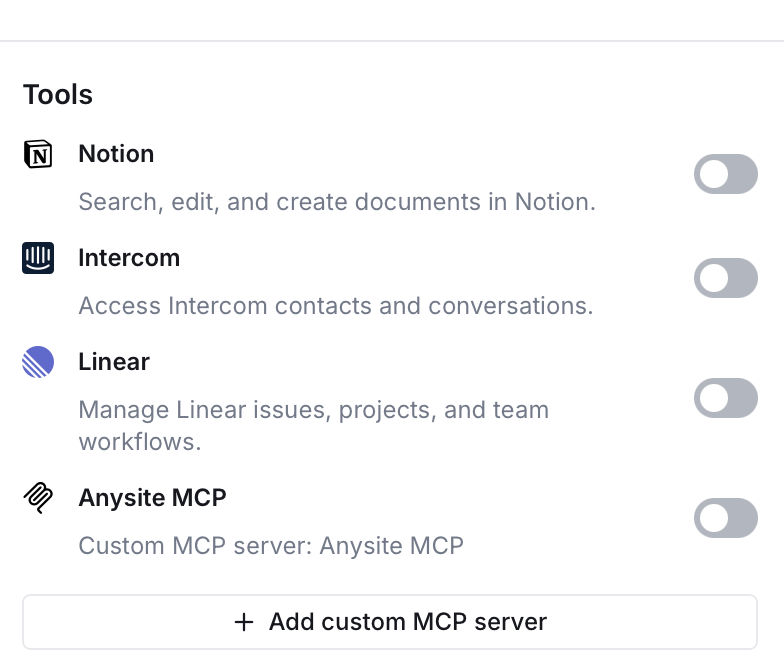This screenshot has width=784, height=672.
Task: Switch on the Linear tool toggle
Action: [725, 398]
